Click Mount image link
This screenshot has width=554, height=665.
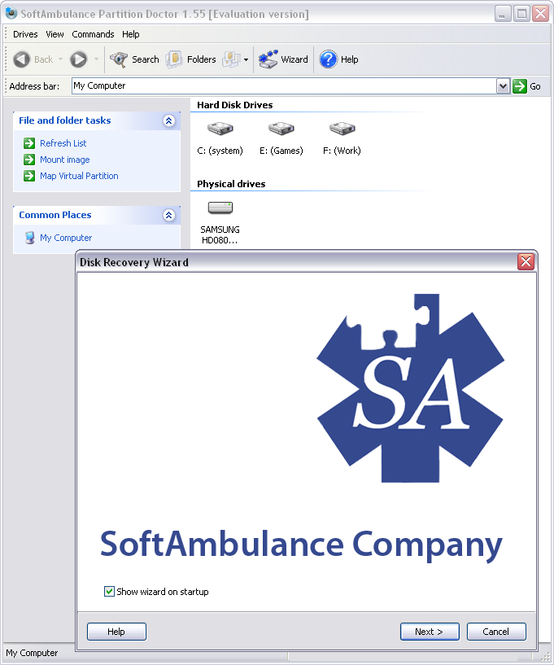[65, 160]
